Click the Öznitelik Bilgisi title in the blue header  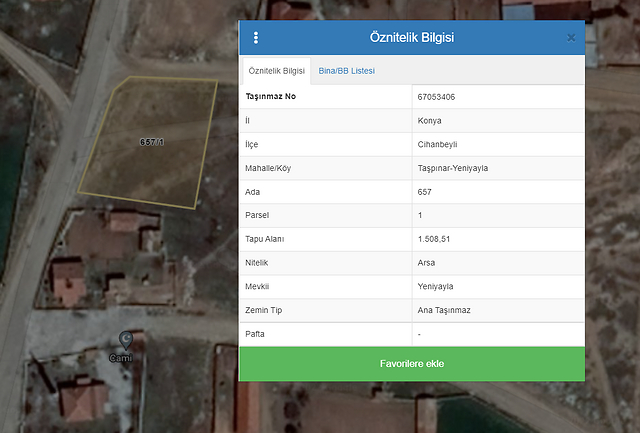click(412, 38)
